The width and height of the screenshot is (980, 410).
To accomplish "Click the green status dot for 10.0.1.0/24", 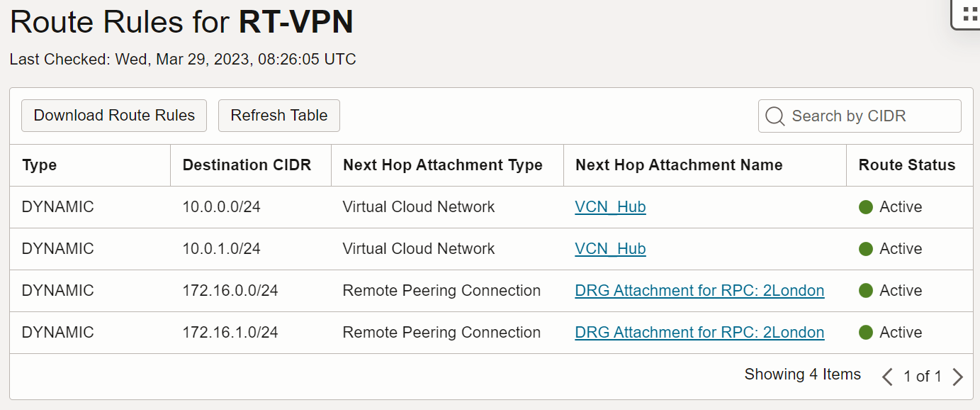I will pos(865,249).
